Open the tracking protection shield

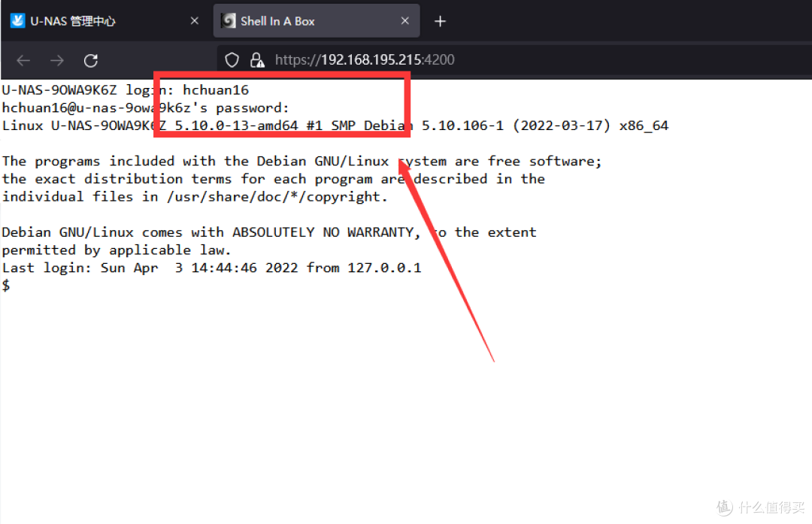click(x=232, y=60)
